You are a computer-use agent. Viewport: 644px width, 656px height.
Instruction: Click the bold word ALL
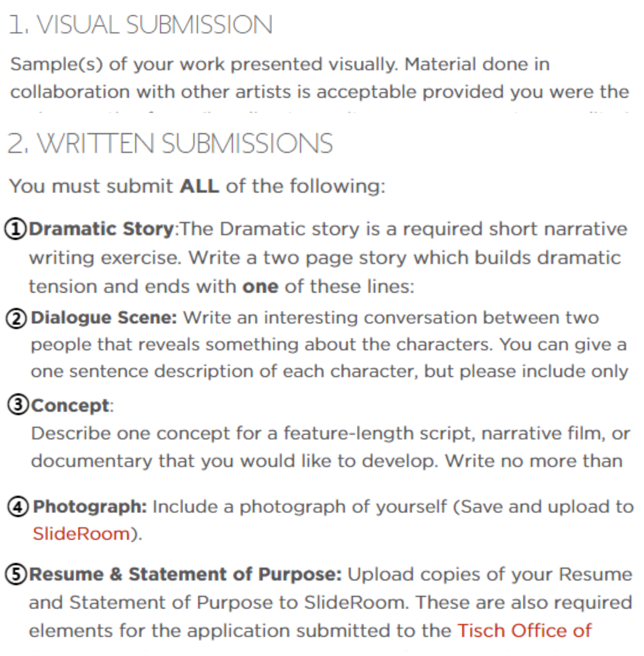point(199,186)
